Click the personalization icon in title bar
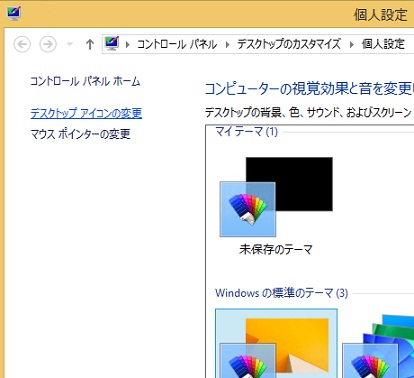414x378 pixels. 14,14
